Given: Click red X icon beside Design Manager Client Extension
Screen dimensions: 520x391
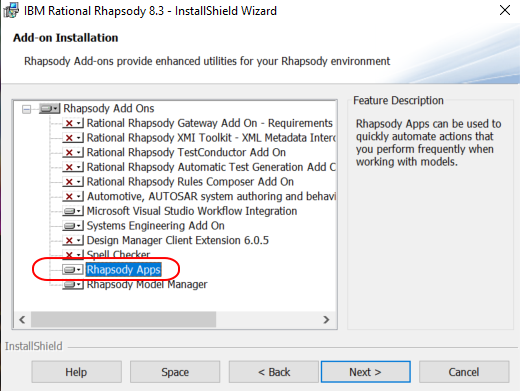Looking at the screenshot, I should coord(73,240).
